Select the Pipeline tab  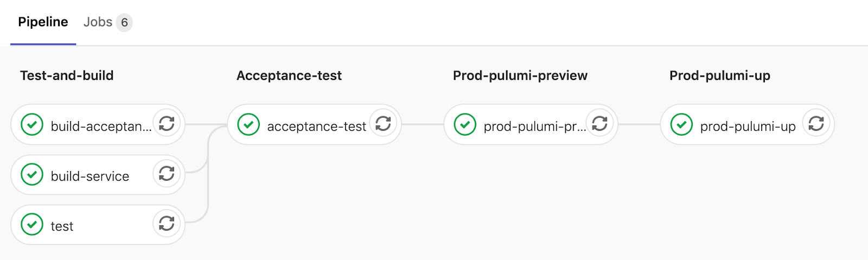coord(43,22)
